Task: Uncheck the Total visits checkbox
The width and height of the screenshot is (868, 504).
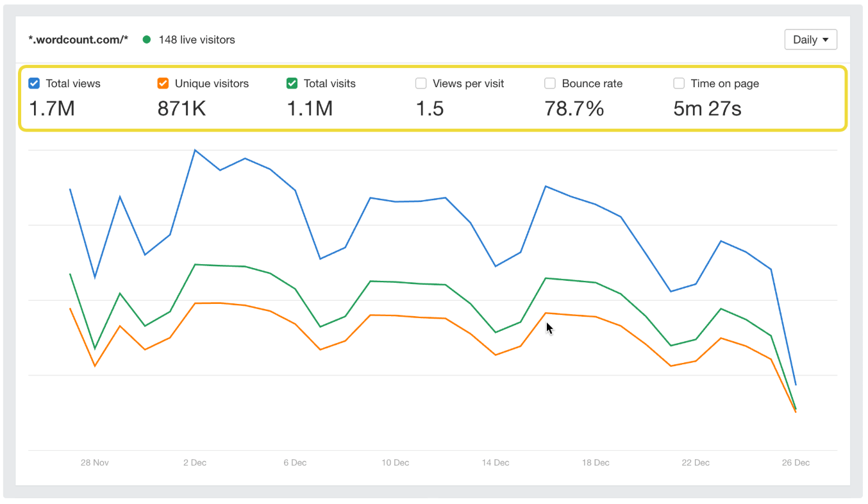Action: pyautogui.click(x=292, y=83)
